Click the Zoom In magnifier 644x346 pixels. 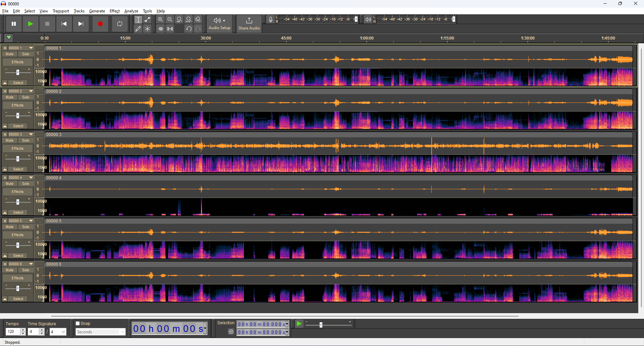point(161,20)
